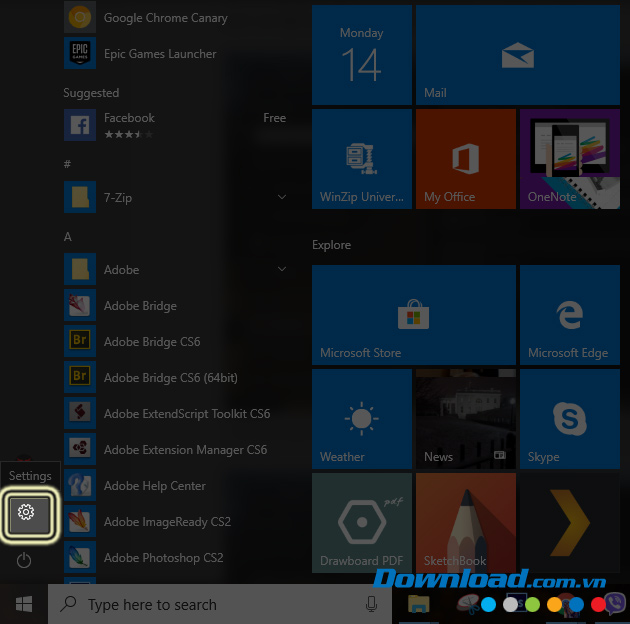The height and width of the screenshot is (624, 630).
Task: Jump to letter via the # header
Action: (67, 164)
